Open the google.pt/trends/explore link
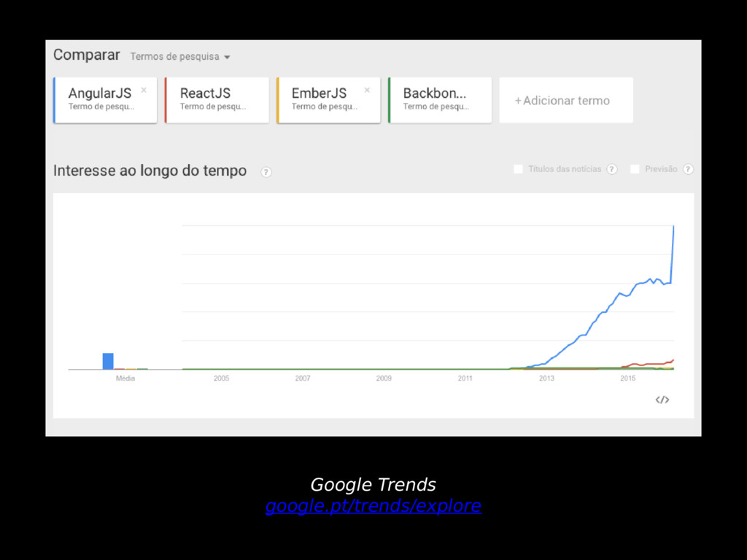 point(373,506)
